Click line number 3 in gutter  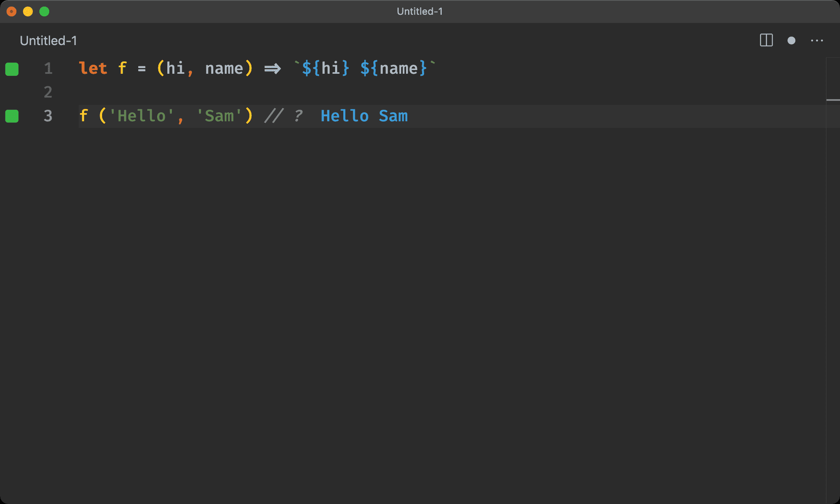tap(48, 116)
